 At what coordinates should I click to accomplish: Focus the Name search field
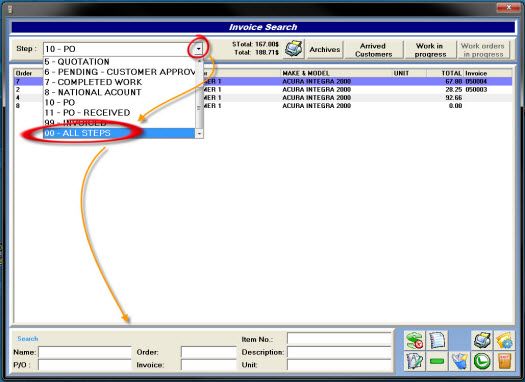85,352
